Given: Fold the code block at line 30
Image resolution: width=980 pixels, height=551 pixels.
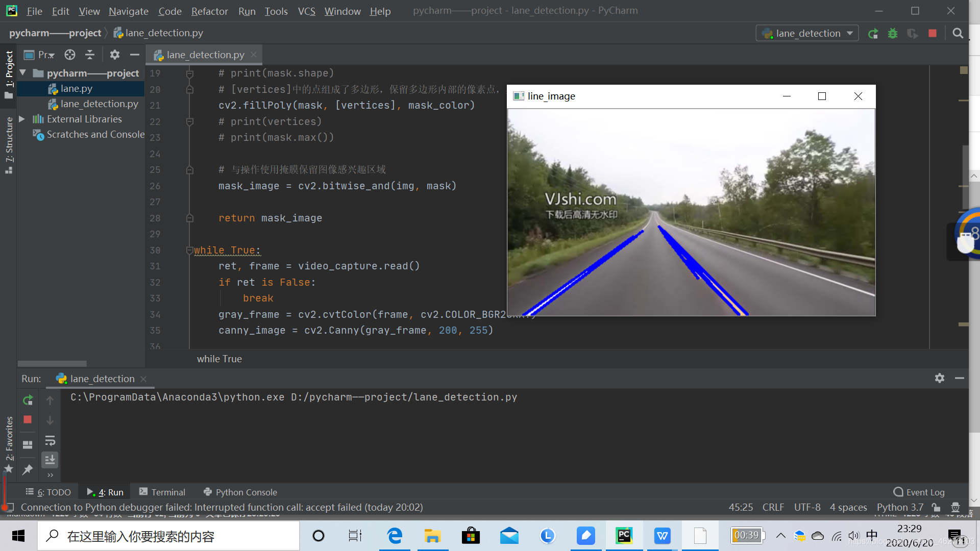Looking at the screenshot, I should 189,250.
